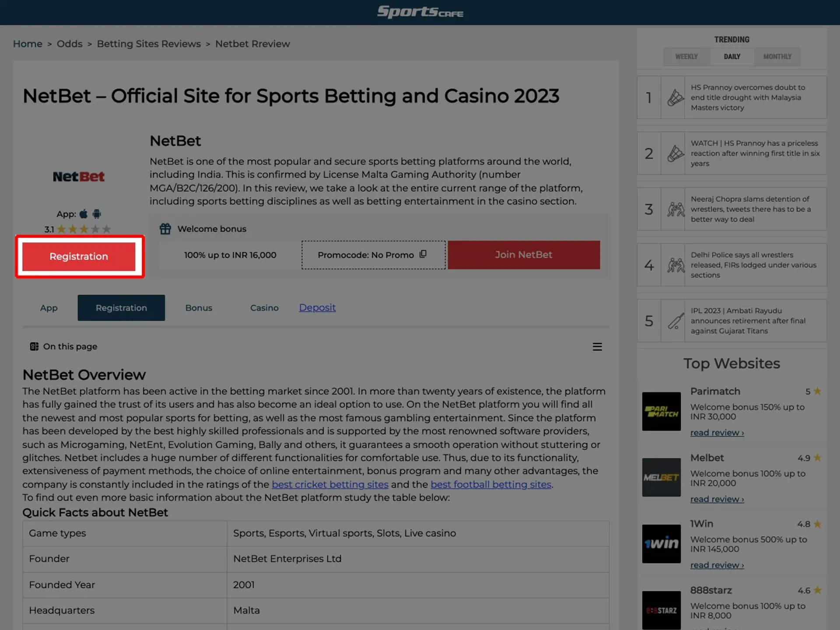The width and height of the screenshot is (840, 630).
Task: Click the NetBet Overview heading
Action: tap(84, 375)
